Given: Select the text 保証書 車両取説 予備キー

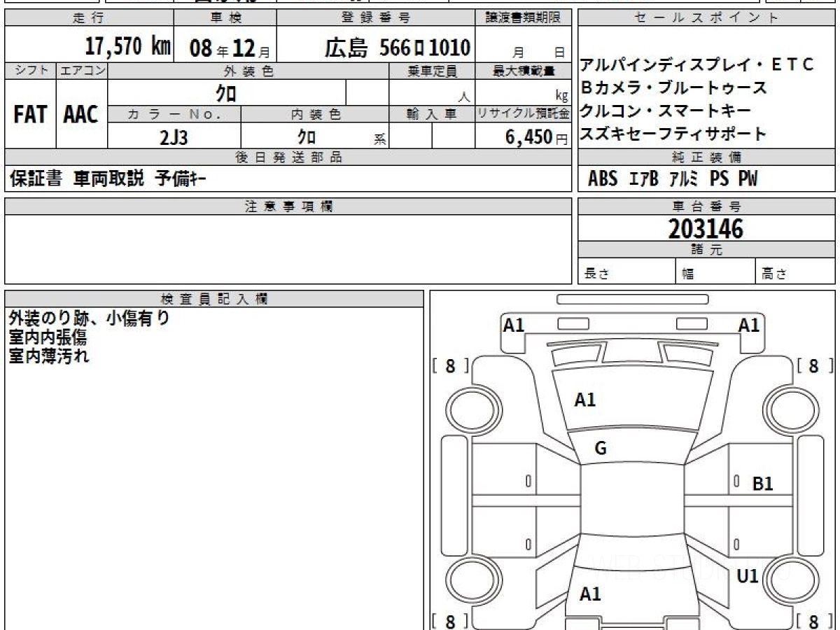Looking at the screenshot, I should click(x=108, y=179).
